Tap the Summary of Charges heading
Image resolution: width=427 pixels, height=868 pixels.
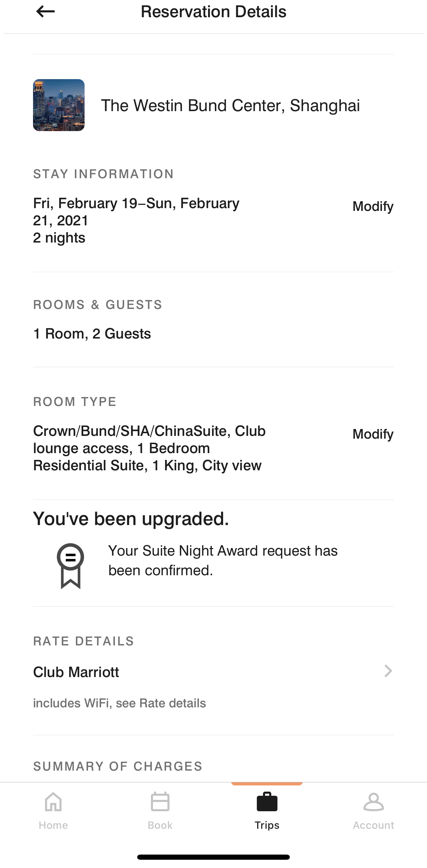[118, 766]
